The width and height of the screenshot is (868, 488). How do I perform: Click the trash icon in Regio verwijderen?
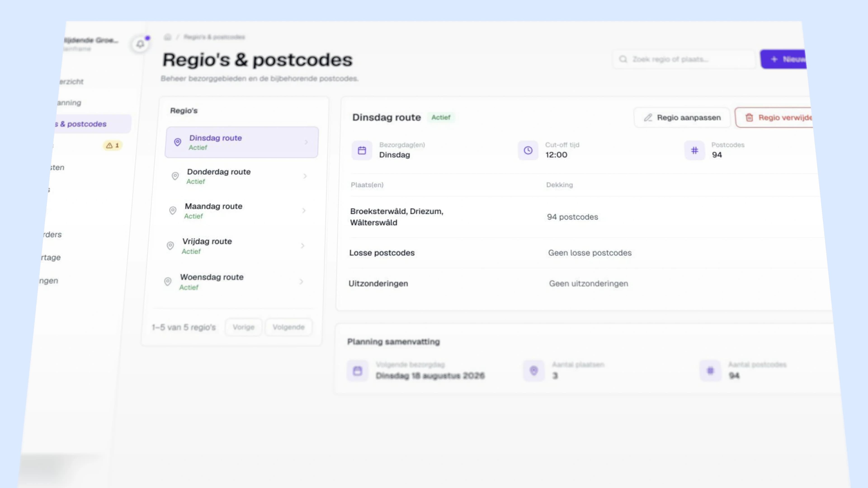[x=749, y=117]
